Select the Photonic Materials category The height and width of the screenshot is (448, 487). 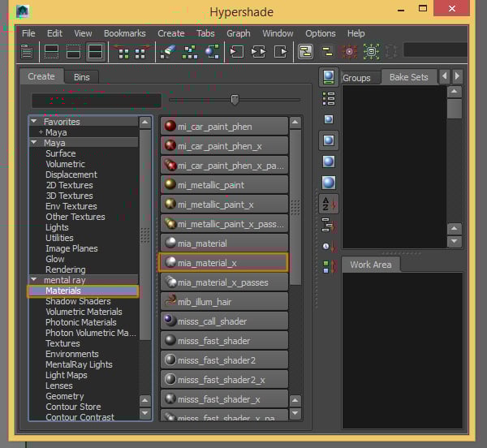[80, 322]
